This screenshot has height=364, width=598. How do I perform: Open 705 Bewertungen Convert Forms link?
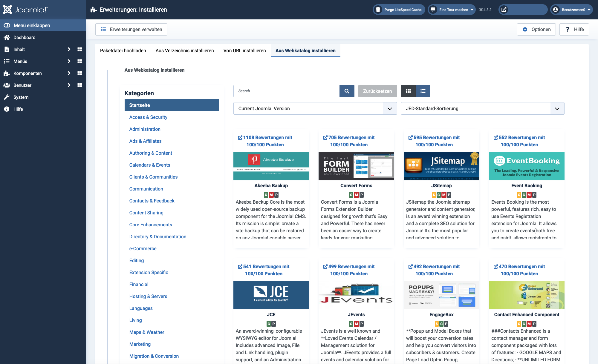pyautogui.click(x=349, y=141)
